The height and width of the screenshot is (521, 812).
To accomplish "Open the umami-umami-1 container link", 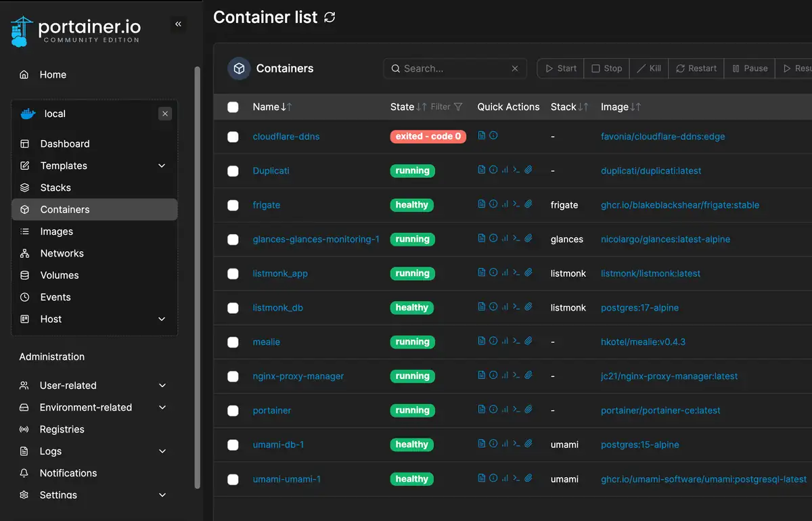I will click(x=287, y=479).
